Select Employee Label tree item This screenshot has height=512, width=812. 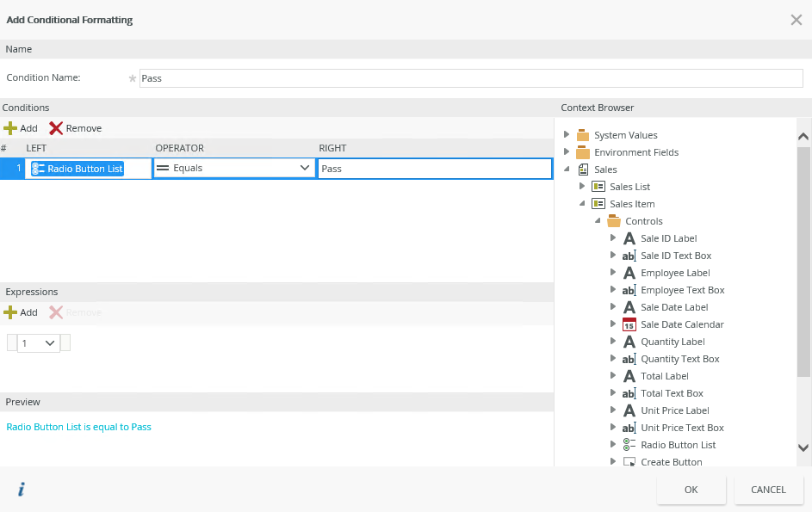pos(675,273)
